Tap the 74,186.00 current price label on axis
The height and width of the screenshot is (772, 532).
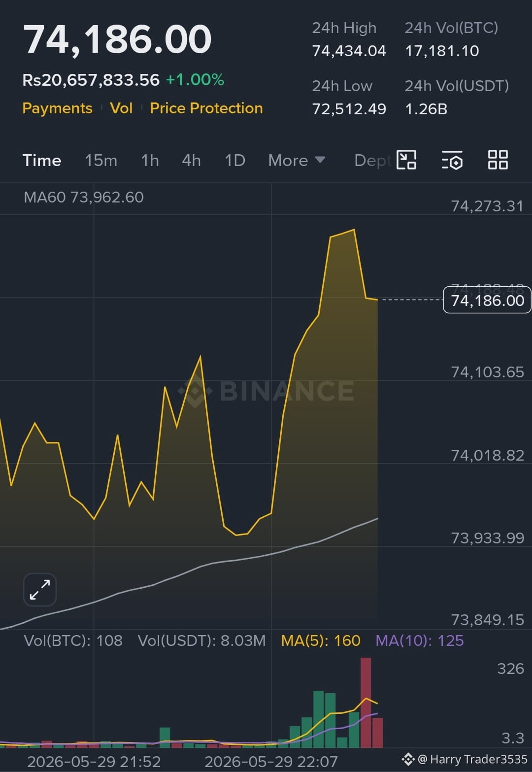point(487,300)
